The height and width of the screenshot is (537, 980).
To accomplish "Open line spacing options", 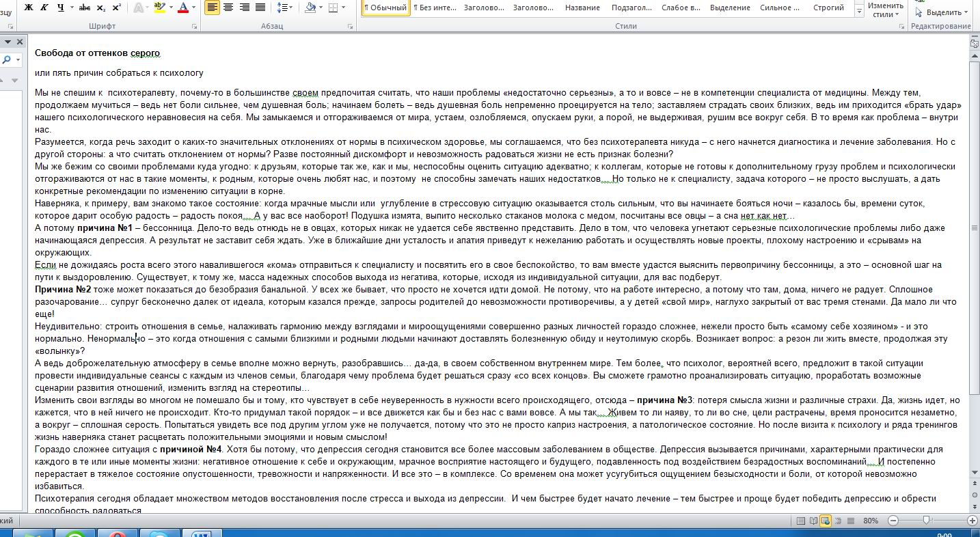I will pyautogui.click(x=286, y=8).
